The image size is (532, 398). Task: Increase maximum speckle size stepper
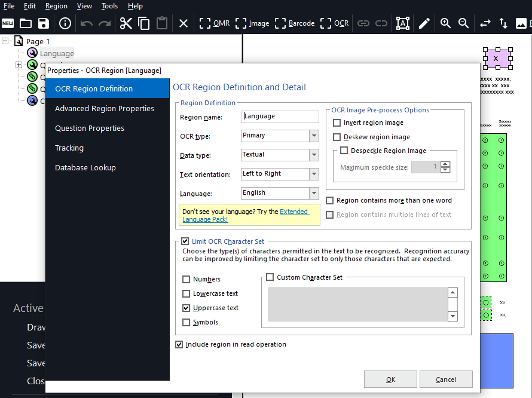[x=445, y=164]
